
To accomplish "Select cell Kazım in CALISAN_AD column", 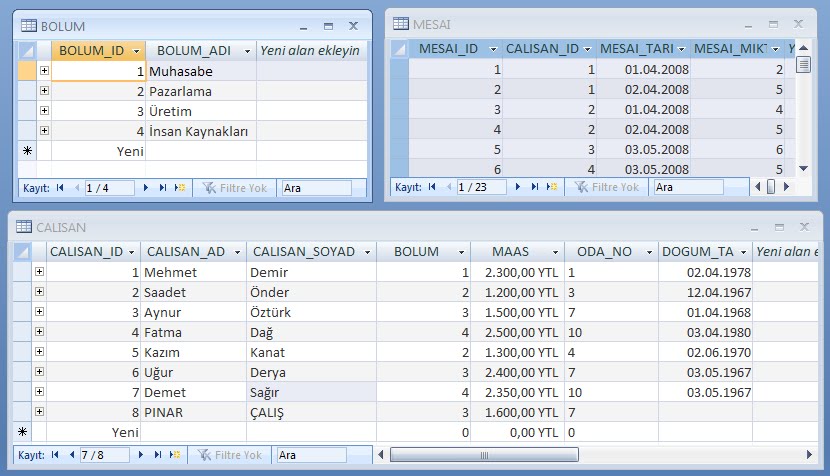I will click(193, 353).
